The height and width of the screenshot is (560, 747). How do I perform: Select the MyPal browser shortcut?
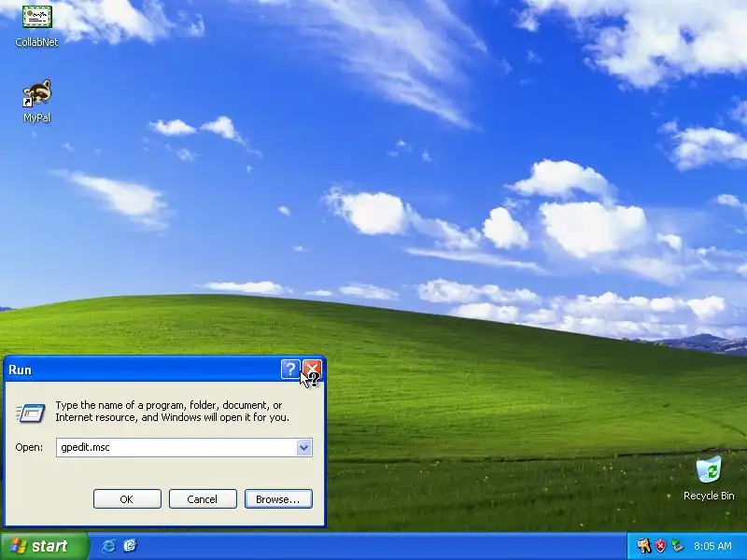[36, 101]
